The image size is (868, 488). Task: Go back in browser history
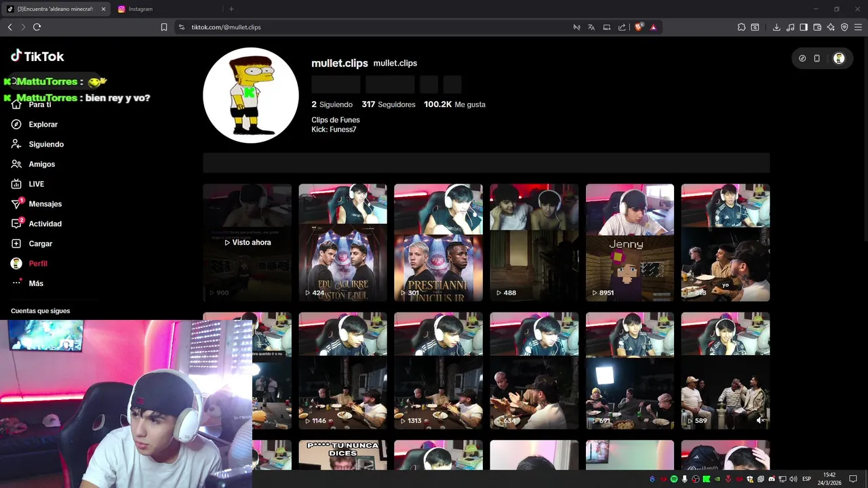pos(9,27)
